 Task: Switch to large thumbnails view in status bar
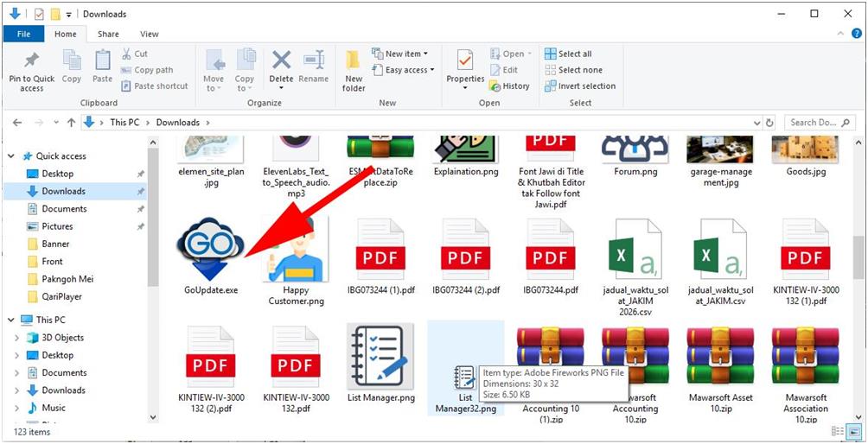pyautogui.click(x=853, y=431)
